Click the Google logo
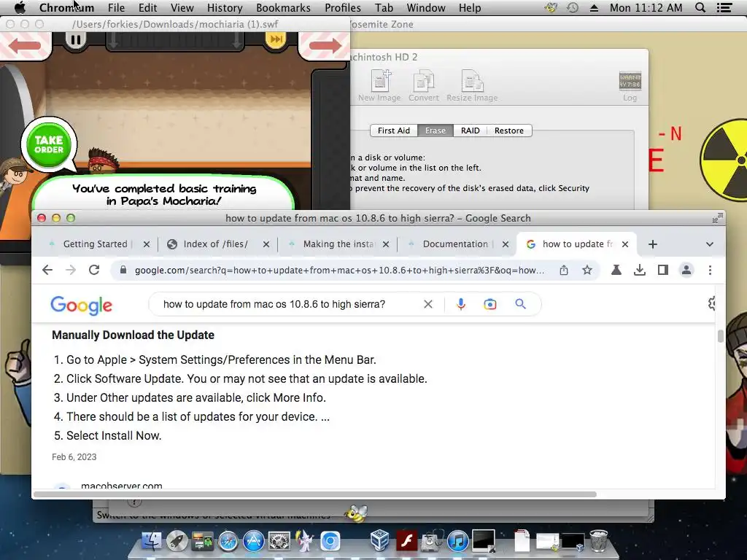The height and width of the screenshot is (560, 747). 82,306
